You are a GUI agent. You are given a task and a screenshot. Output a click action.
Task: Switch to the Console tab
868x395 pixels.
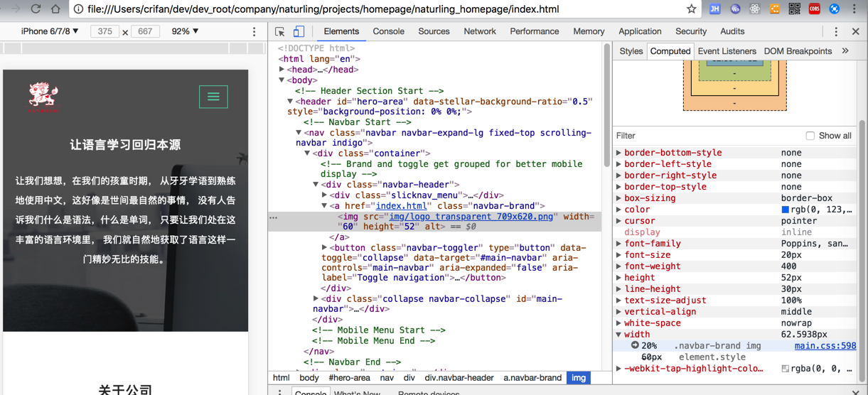tap(388, 31)
